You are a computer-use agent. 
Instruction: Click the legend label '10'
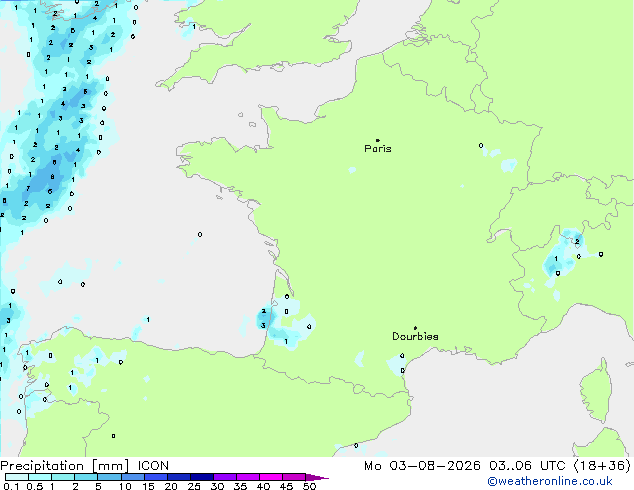coord(125,486)
